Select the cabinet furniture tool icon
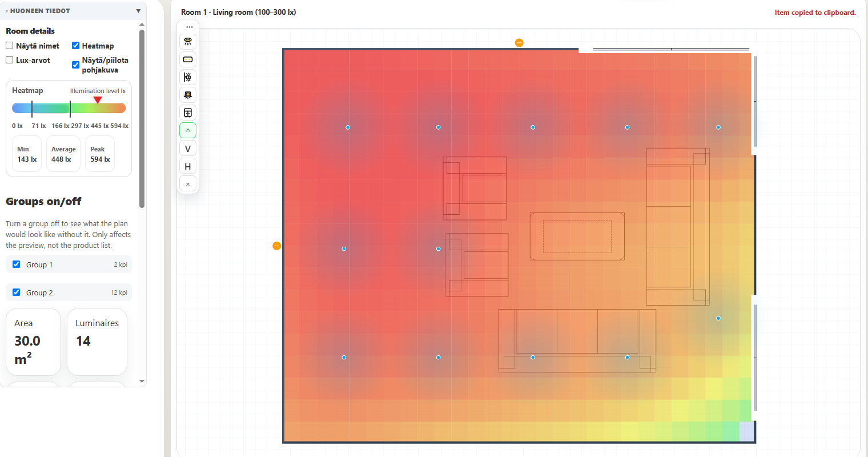This screenshot has height=457, width=868. 188,113
